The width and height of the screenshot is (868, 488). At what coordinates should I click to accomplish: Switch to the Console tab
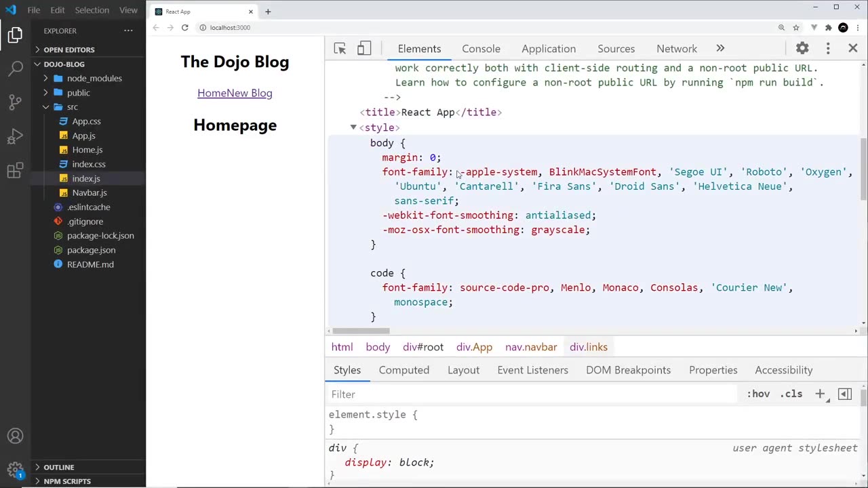pyautogui.click(x=481, y=49)
